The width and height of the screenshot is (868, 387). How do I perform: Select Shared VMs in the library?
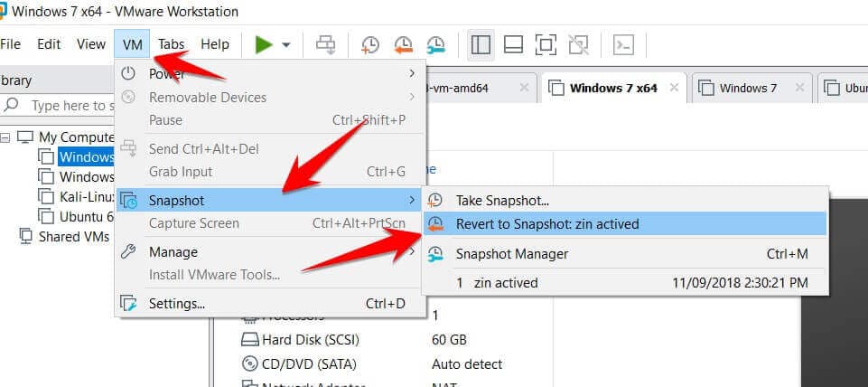(74, 237)
